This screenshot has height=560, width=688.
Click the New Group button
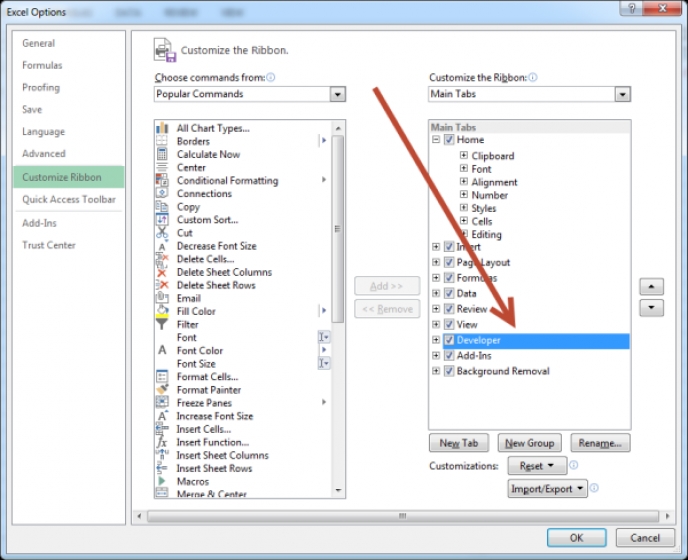coord(530,443)
